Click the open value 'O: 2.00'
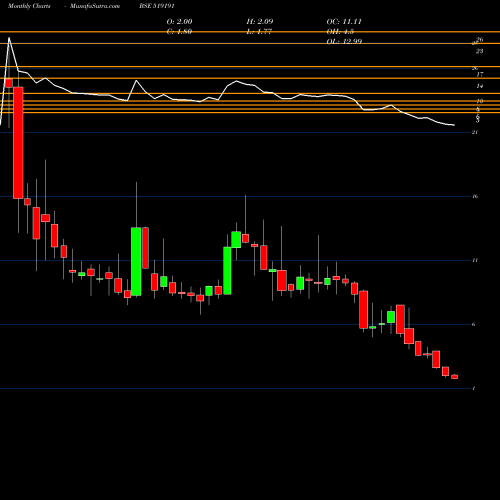Screen dimensions: 500x500 179,21
